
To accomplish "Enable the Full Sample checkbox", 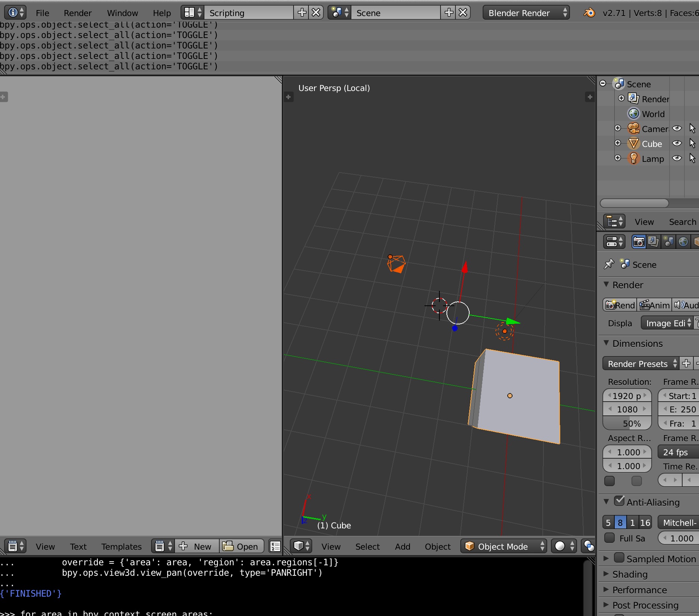I will pyautogui.click(x=609, y=538).
